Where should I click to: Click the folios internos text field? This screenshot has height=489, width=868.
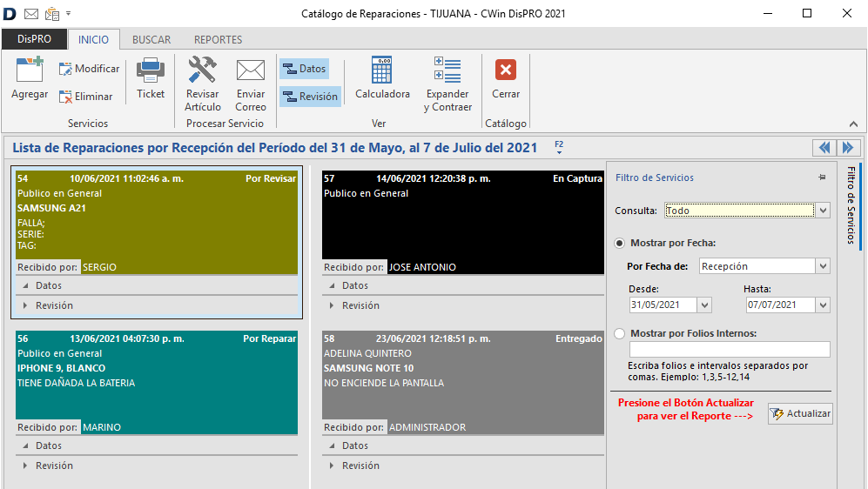coord(729,350)
